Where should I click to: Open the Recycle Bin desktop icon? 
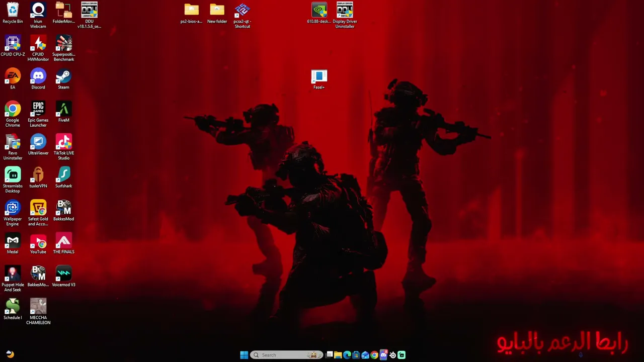click(13, 14)
